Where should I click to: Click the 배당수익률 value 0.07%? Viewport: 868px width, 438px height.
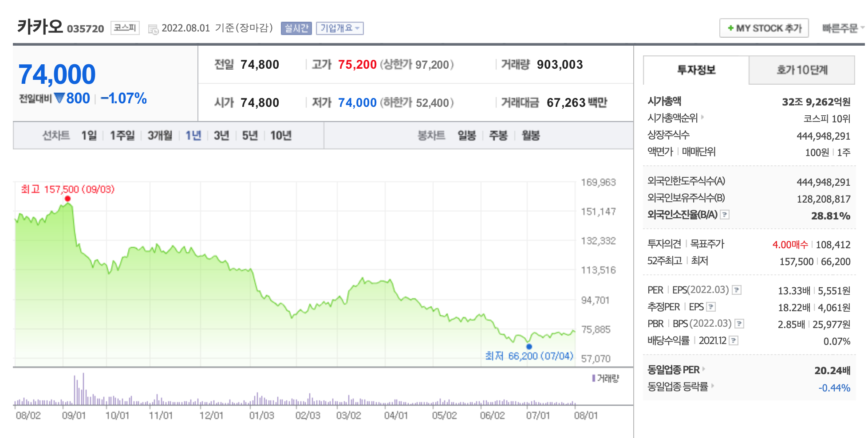(x=837, y=341)
